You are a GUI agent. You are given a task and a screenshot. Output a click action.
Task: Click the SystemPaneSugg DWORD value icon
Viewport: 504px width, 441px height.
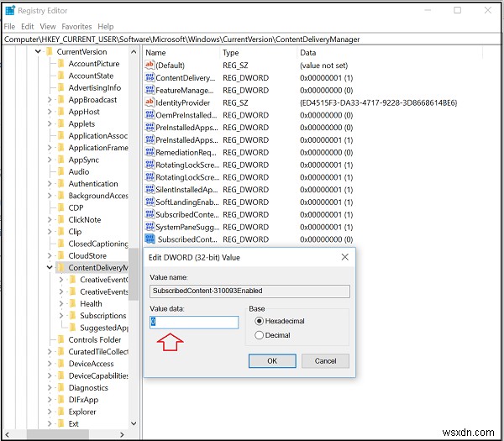pyautogui.click(x=150, y=227)
